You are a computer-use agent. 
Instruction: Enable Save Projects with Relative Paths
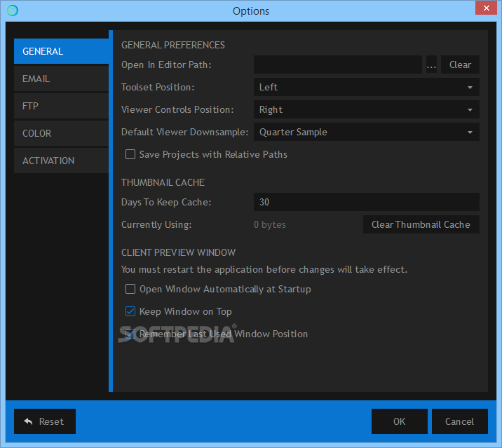click(130, 154)
